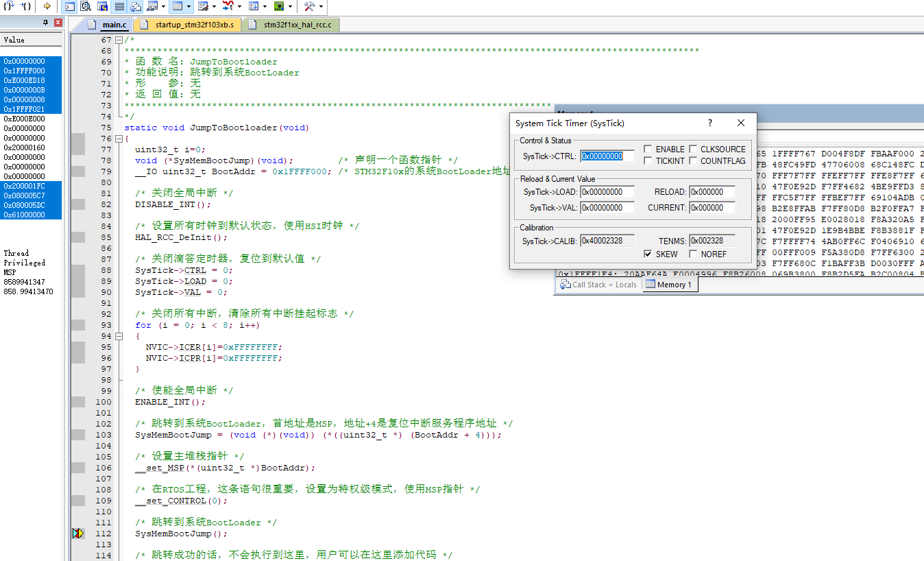Open the System Viewer Windows icon

click(x=279, y=7)
